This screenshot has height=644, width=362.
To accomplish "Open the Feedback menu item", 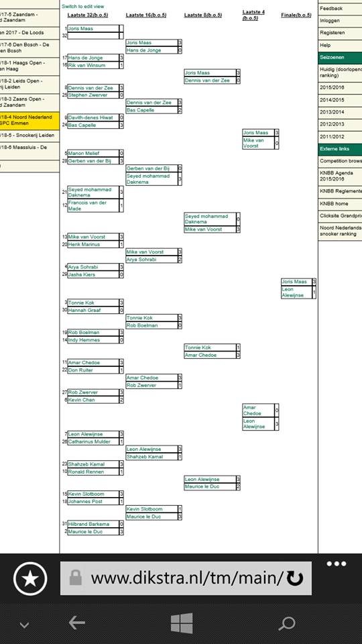I will 340,9.
